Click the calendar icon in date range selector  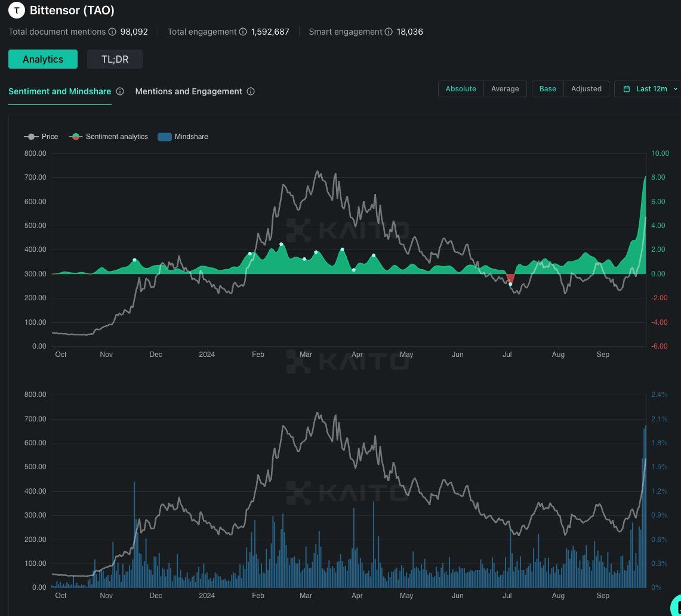point(626,89)
